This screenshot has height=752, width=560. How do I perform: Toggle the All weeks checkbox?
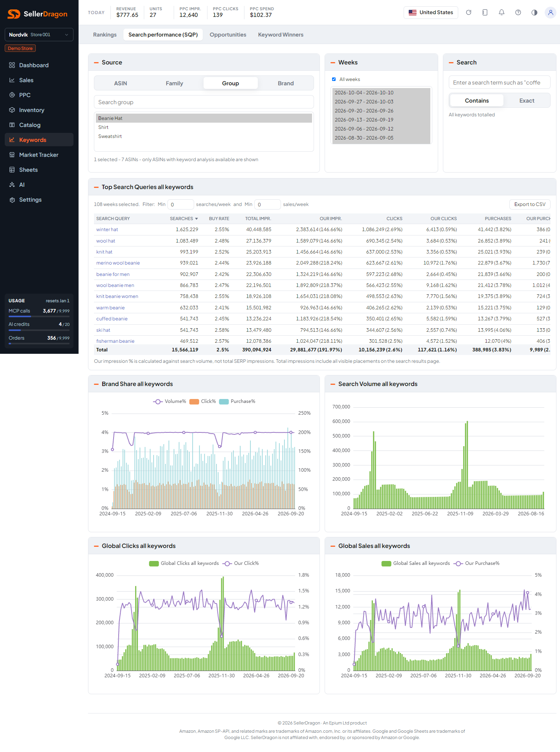(334, 79)
